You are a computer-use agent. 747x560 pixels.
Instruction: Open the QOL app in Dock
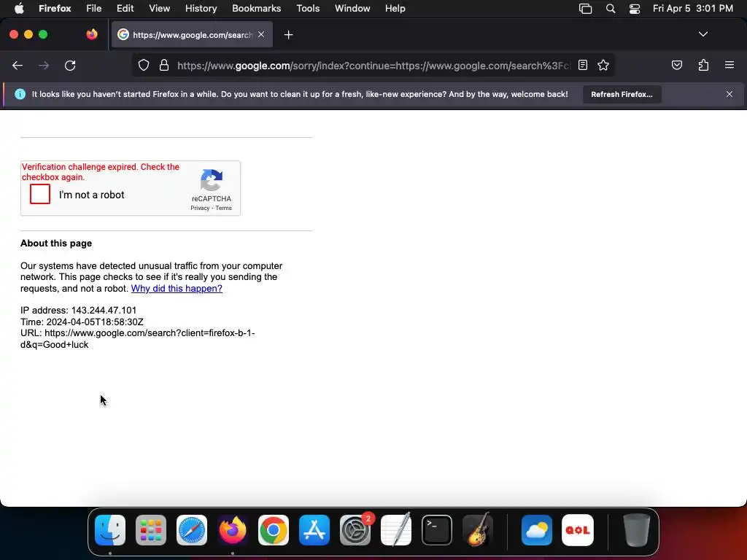(578, 530)
